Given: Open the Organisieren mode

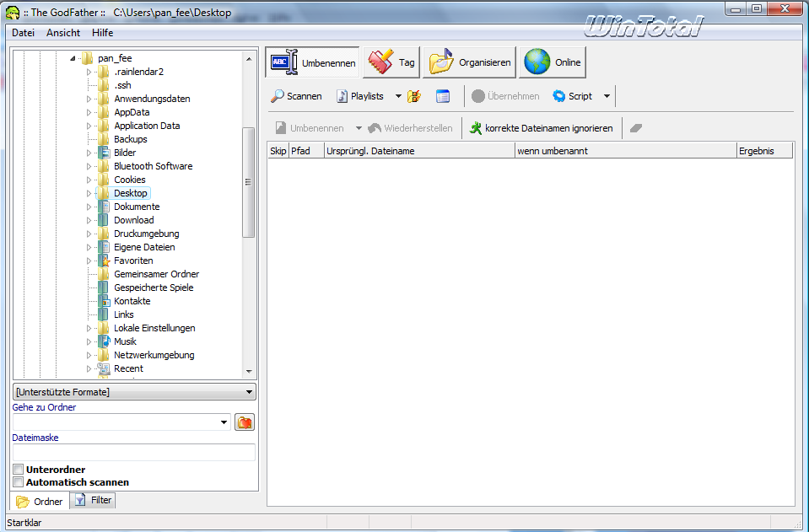Looking at the screenshot, I should coord(469,62).
